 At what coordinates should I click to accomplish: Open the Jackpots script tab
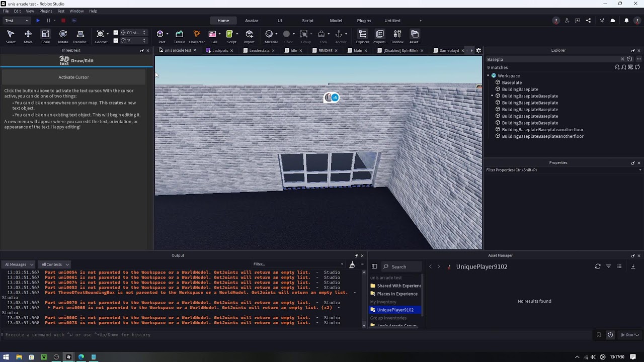pos(220,50)
